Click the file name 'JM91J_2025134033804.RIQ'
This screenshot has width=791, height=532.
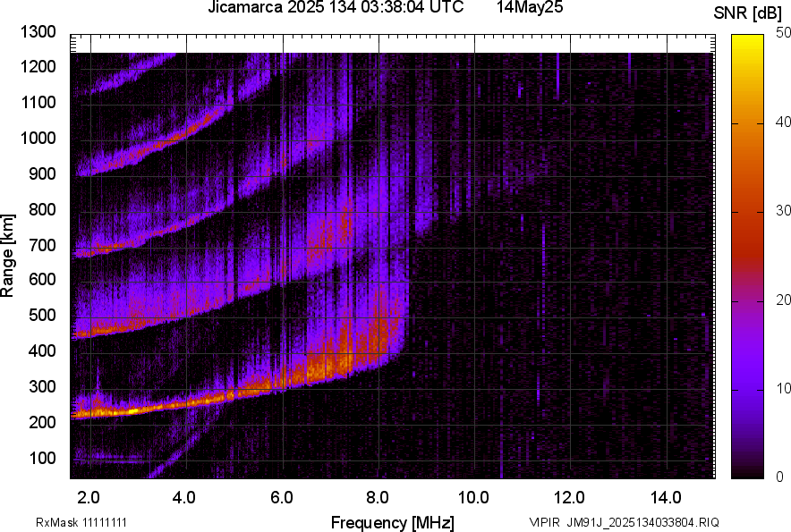[x=642, y=522]
